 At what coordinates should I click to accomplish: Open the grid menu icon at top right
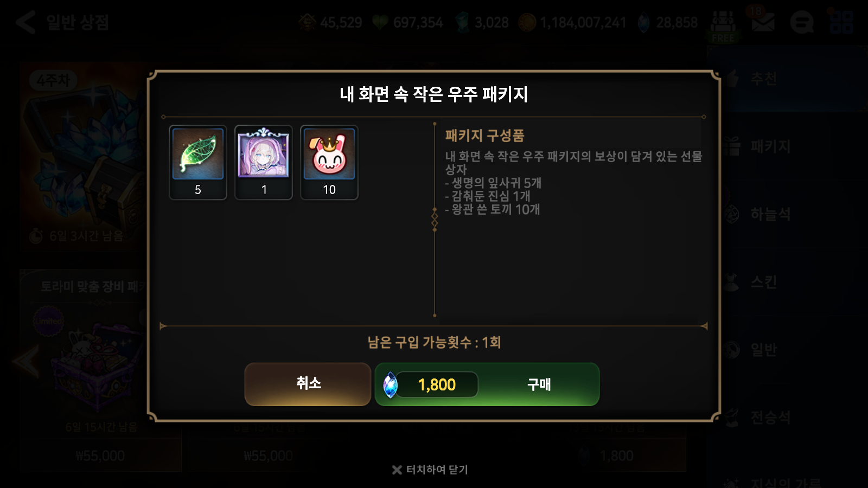click(841, 22)
